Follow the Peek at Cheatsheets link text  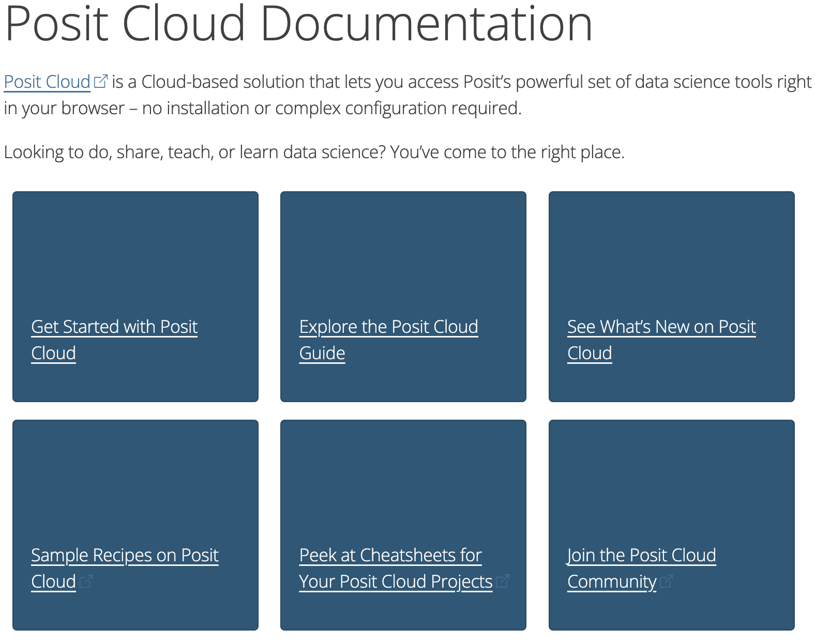pos(390,556)
